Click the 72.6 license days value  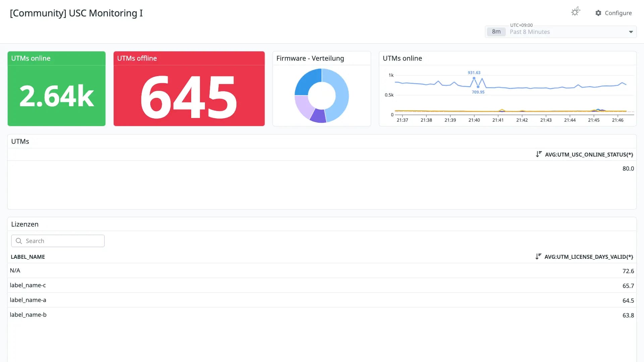tap(628, 271)
